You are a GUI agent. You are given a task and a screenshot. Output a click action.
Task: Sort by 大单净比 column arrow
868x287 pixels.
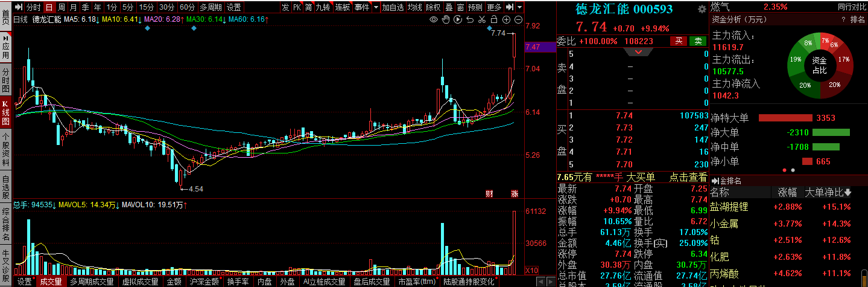847,193
